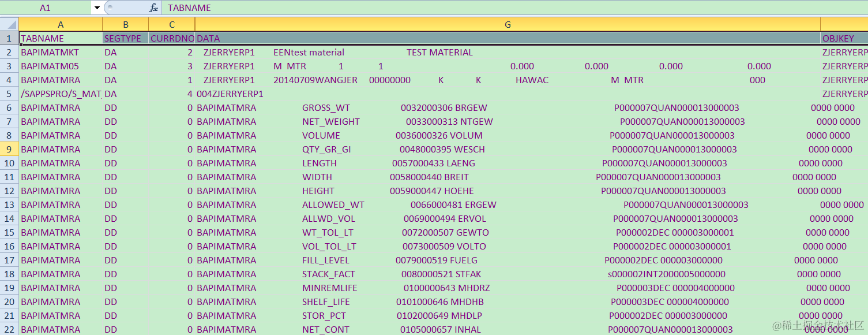
Task: Select the data cell with VOLUME
Action: coord(508,136)
